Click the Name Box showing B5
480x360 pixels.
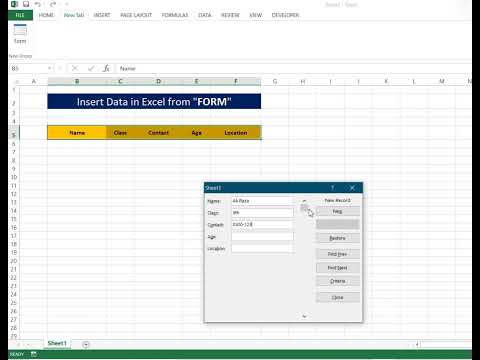[x=28, y=68]
